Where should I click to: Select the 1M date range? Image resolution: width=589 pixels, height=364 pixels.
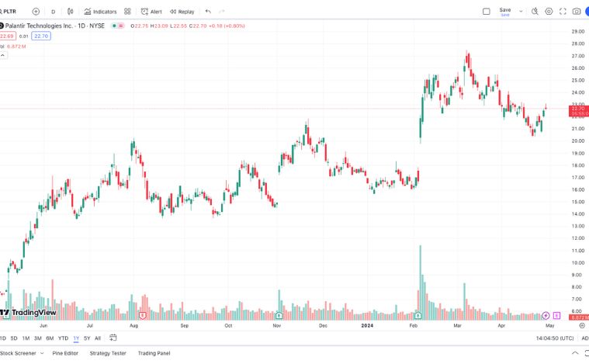click(26, 338)
